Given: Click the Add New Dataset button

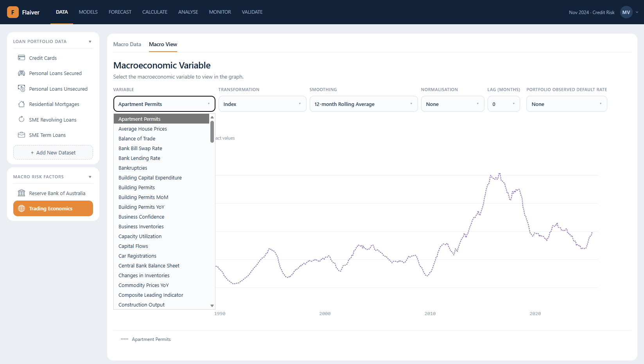Looking at the screenshot, I should (53, 152).
